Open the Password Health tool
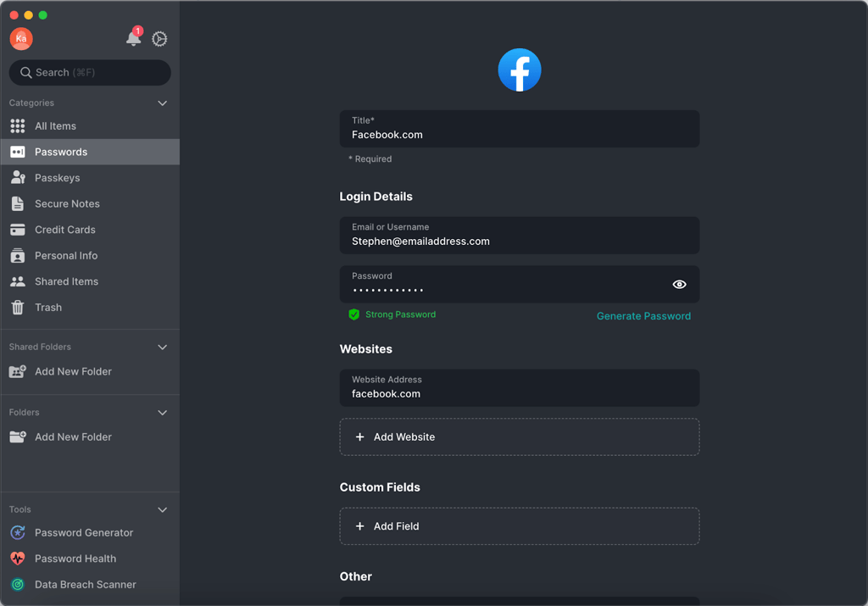 point(90,559)
